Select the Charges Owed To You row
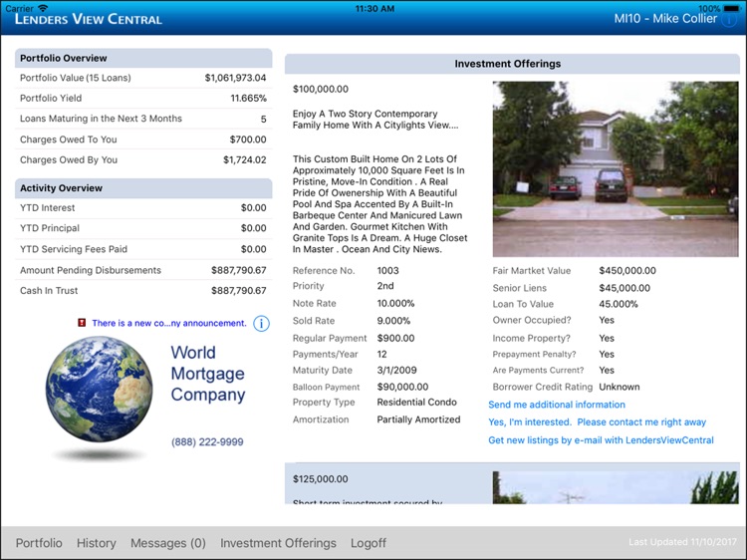This screenshot has height=560, width=747. click(142, 140)
